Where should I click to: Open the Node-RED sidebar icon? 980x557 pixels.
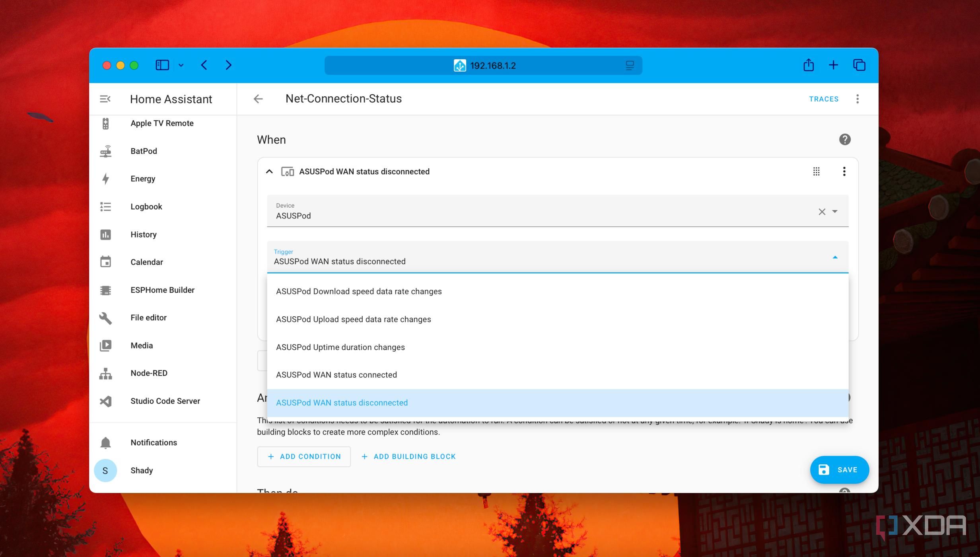105,373
